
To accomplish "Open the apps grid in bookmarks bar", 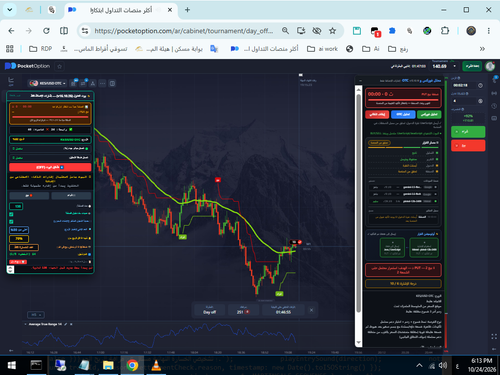I will [10, 49].
